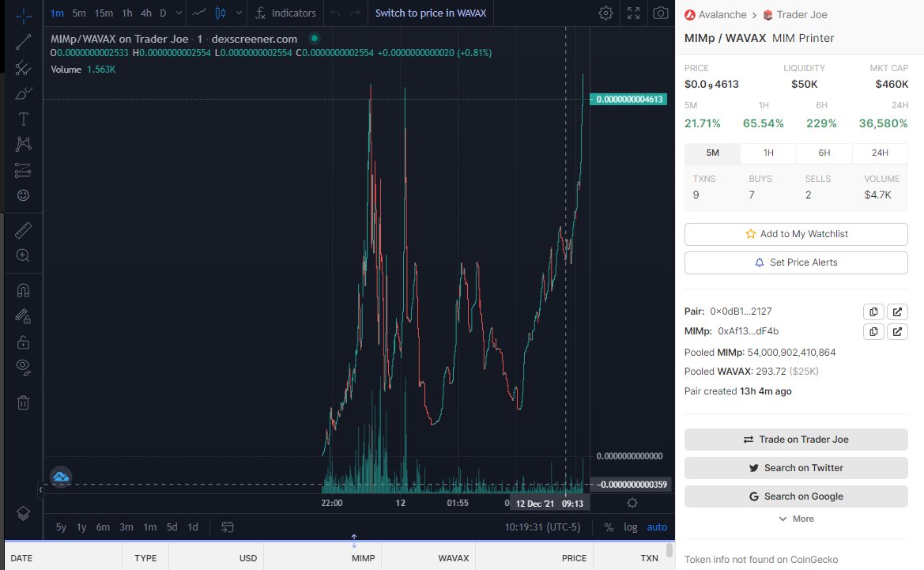Screen dimensions: 924x570
Task: Open chart settings gear icon
Action: 605,13
